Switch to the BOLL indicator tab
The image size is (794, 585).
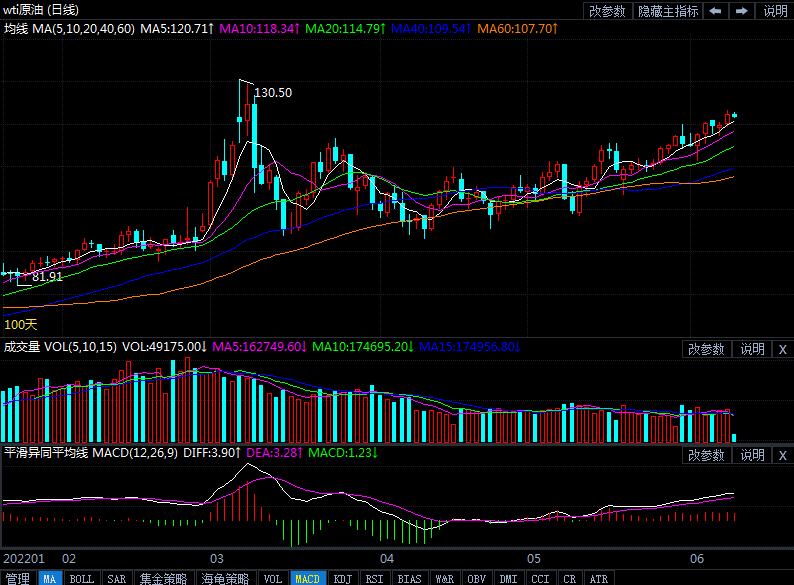[x=81, y=578]
